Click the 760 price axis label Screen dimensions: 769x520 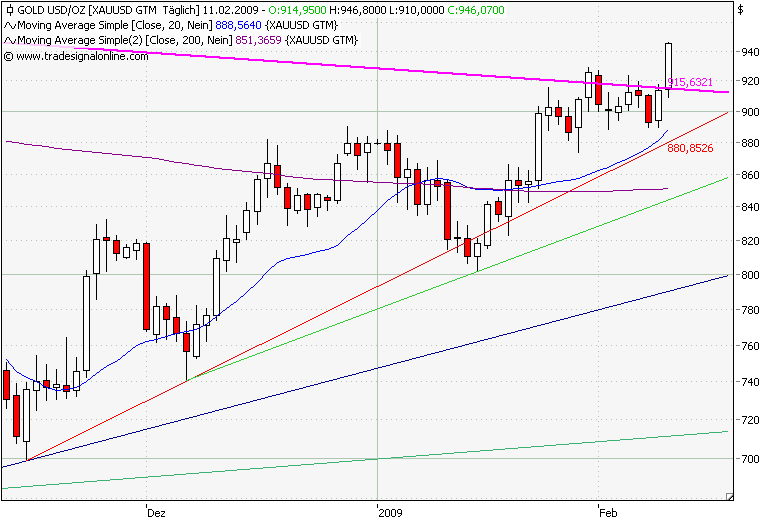(x=749, y=346)
